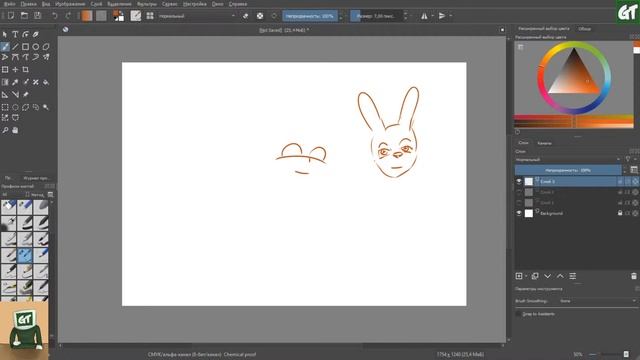Open the layer blending mode dropdown
Image resolution: width=640 pixels, height=360 pixels.
568,159
